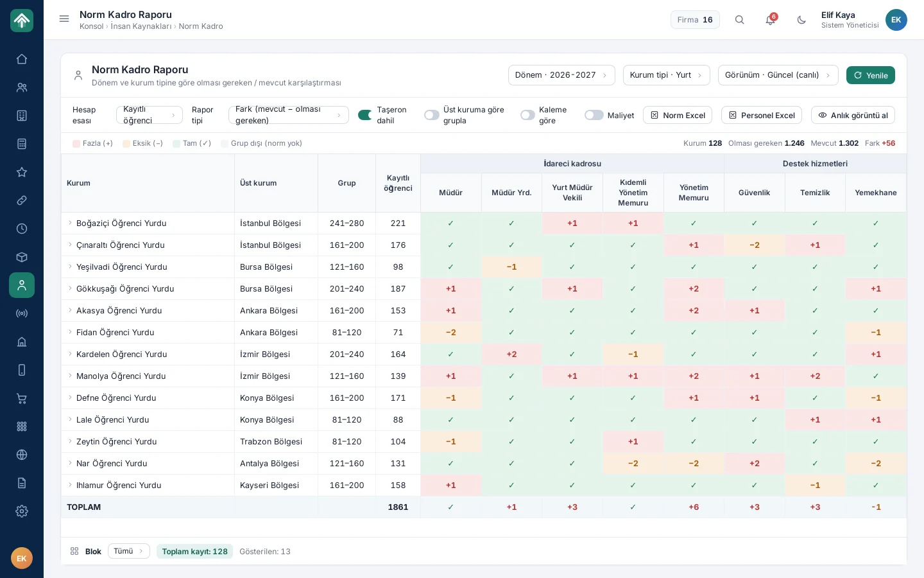Click the Yenile refresh button
The width and height of the screenshot is (924, 578).
click(x=871, y=75)
